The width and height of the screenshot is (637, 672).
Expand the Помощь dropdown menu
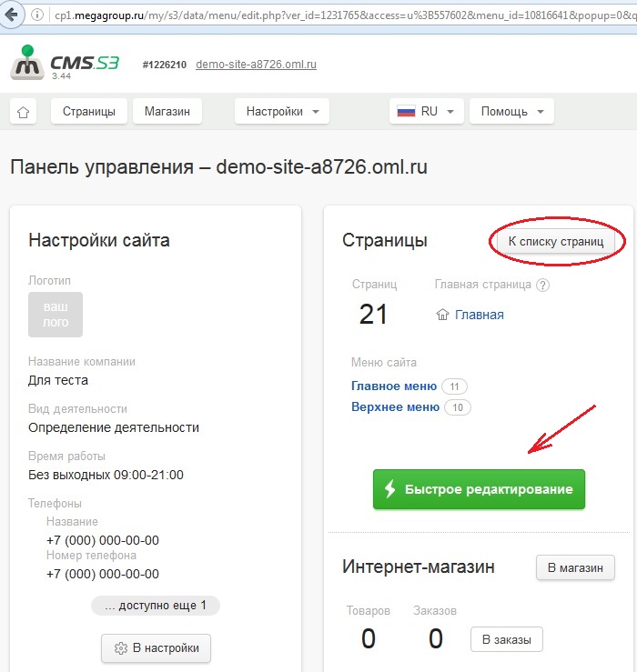[511, 112]
